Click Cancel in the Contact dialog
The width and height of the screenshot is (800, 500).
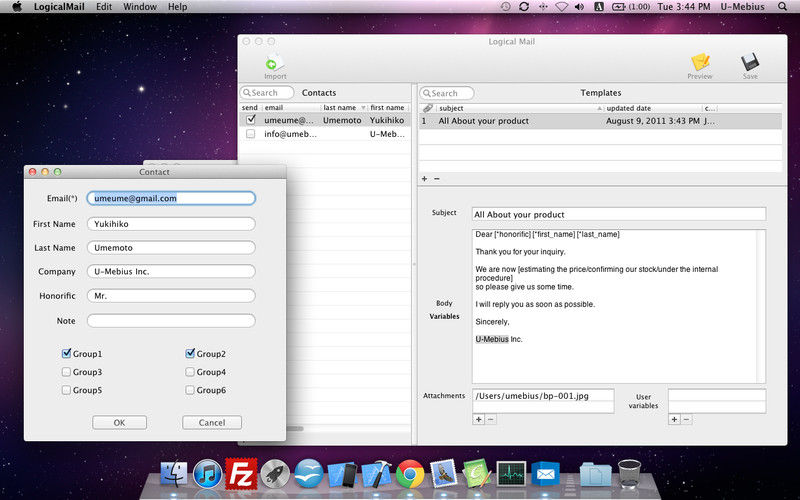pyautogui.click(x=212, y=422)
